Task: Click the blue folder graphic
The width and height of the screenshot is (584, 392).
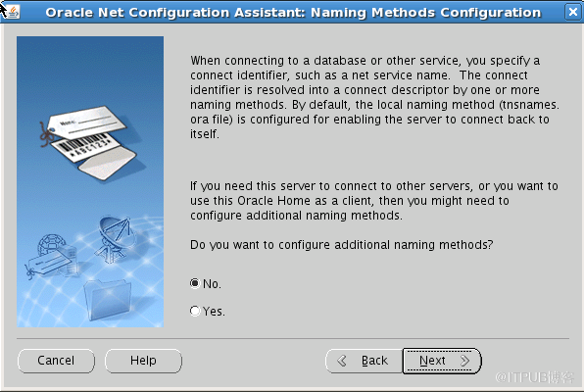Action: point(108,300)
